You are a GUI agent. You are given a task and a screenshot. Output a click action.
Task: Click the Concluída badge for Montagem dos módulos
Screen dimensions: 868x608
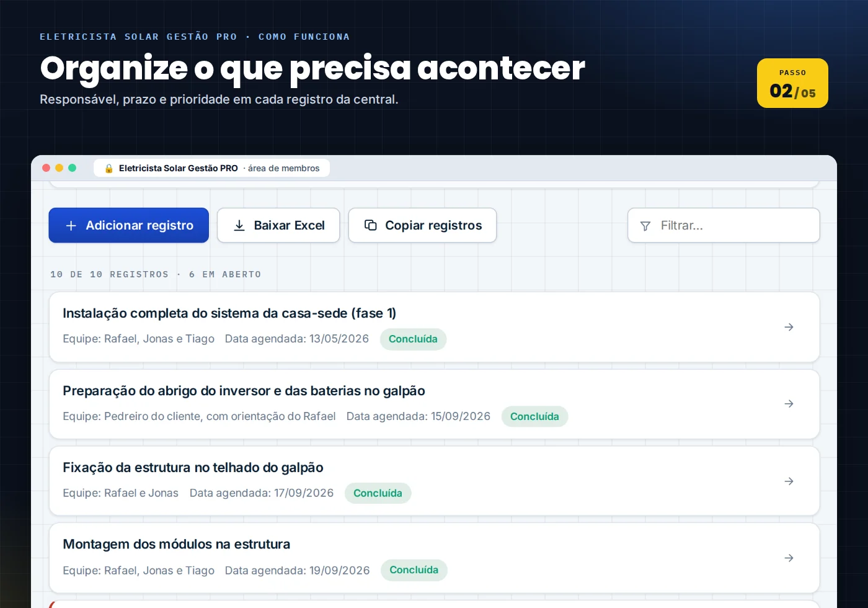click(414, 570)
